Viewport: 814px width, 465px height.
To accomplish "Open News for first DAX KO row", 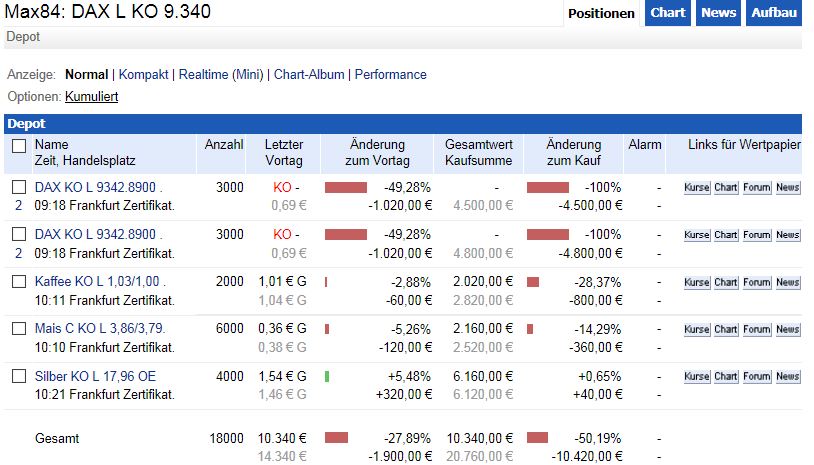I will pyautogui.click(x=787, y=188).
